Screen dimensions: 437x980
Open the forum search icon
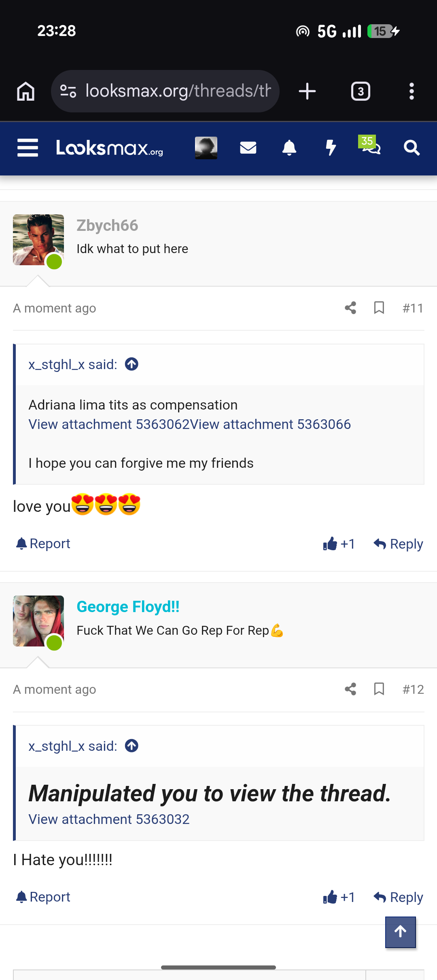pyautogui.click(x=412, y=148)
